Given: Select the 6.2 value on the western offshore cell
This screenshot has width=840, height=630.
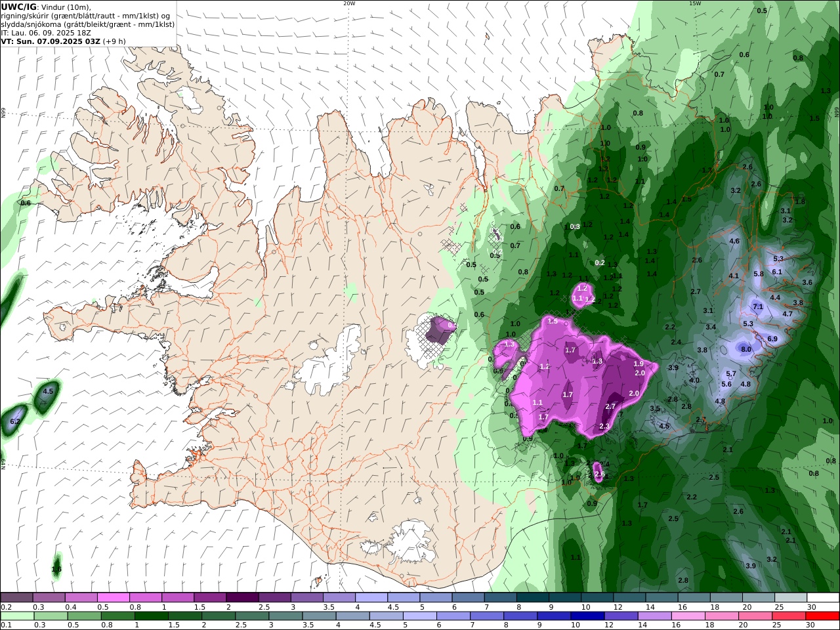Looking at the screenshot, I should [16, 421].
